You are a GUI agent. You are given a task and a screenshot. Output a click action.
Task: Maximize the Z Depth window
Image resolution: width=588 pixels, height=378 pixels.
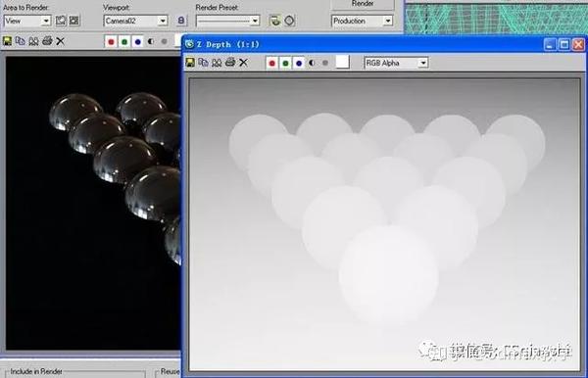564,45
